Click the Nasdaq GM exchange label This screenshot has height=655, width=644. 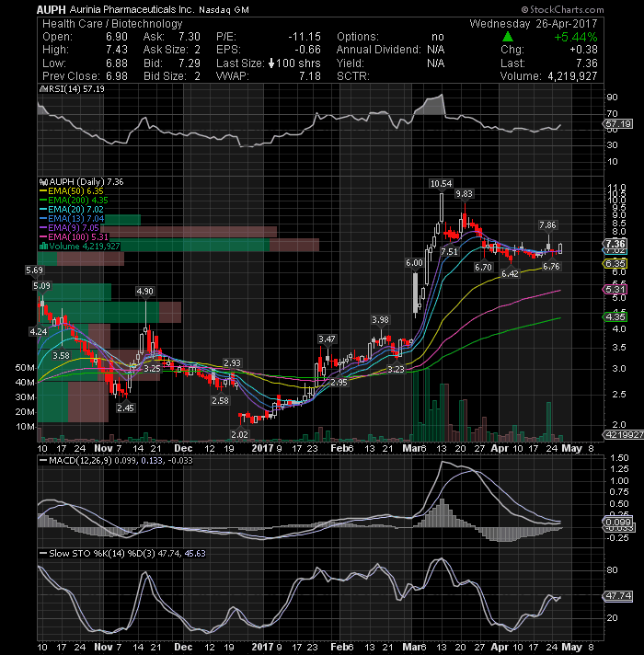tap(224, 10)
